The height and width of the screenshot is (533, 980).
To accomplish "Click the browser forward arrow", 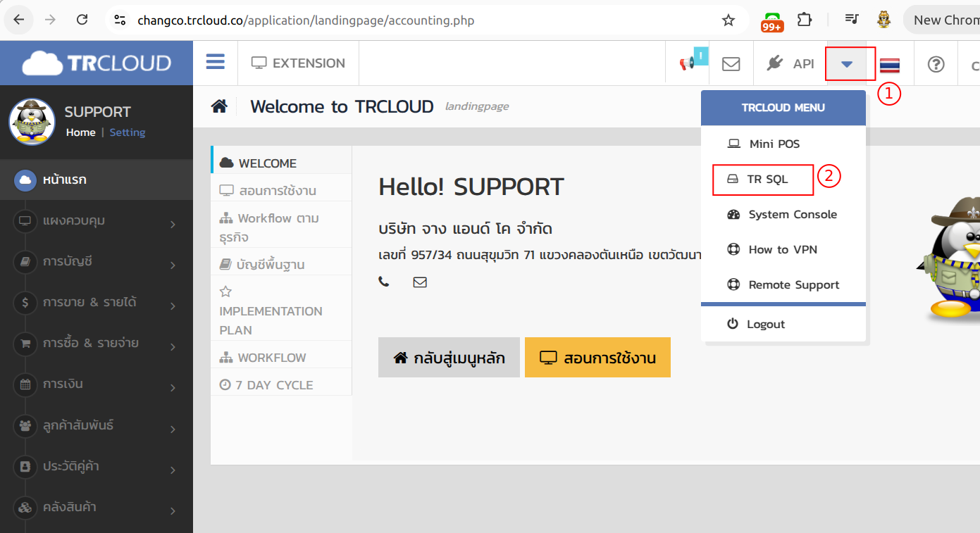I will pyautogui.click(x=50, y=20).
